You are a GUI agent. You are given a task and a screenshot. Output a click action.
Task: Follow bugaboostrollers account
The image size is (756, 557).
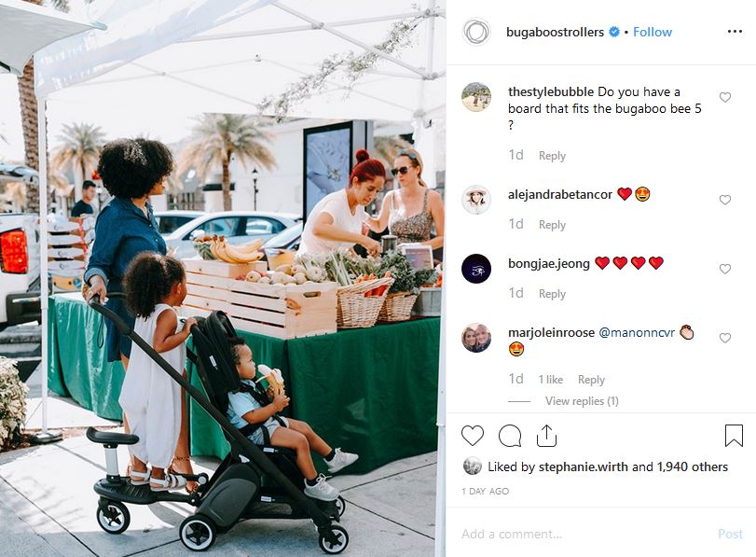pyautogui.click(x=652, y=32)
